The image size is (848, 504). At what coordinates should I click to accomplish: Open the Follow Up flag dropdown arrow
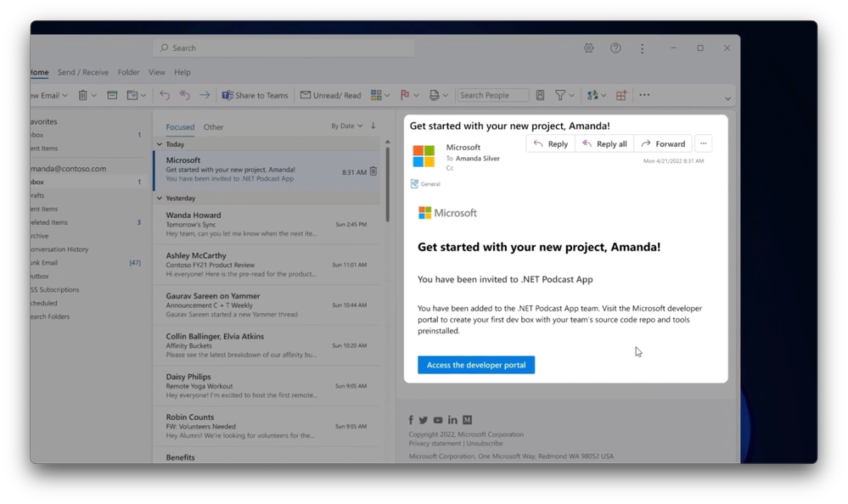point(417,95)
